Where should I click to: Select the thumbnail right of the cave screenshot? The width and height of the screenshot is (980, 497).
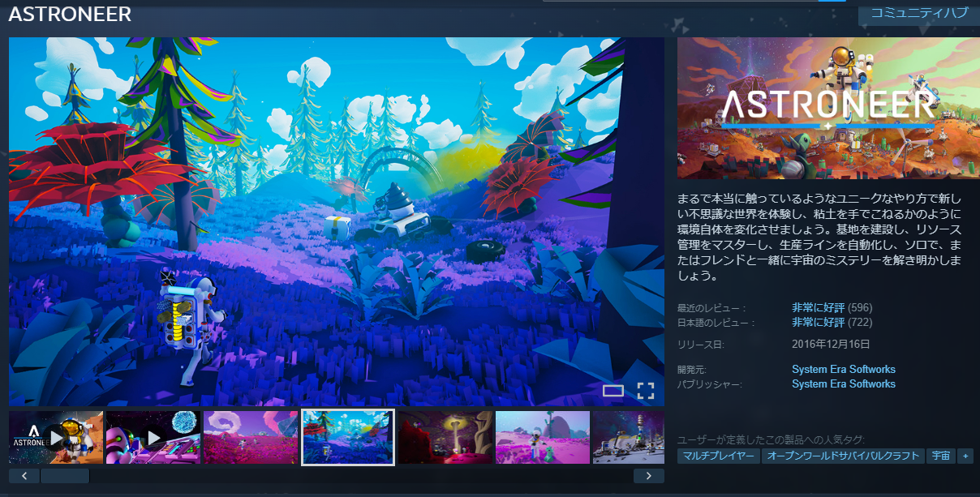(x=542, y=438)
